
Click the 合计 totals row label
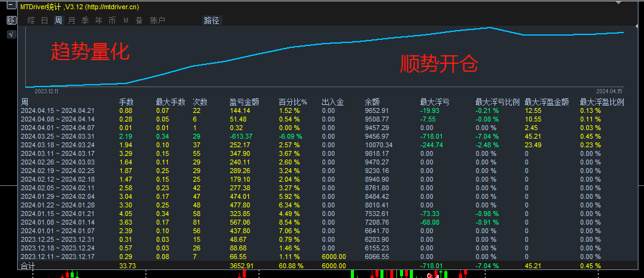click(28, 266)
